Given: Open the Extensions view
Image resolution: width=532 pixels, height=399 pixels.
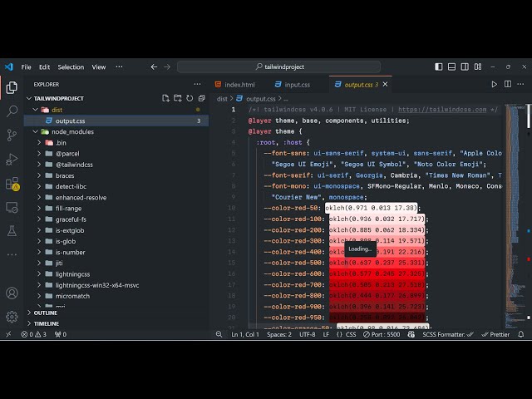Looking at the screenshot, I should point(12,183).
